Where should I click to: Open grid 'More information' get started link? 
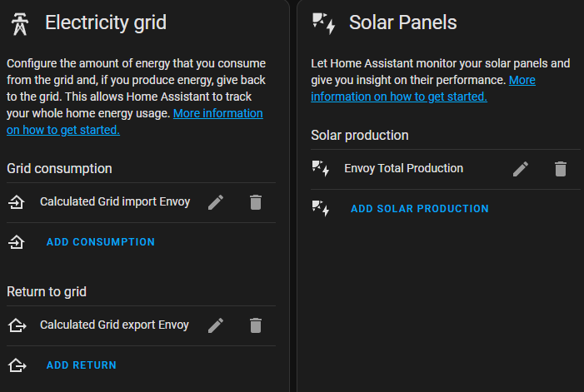135,122
